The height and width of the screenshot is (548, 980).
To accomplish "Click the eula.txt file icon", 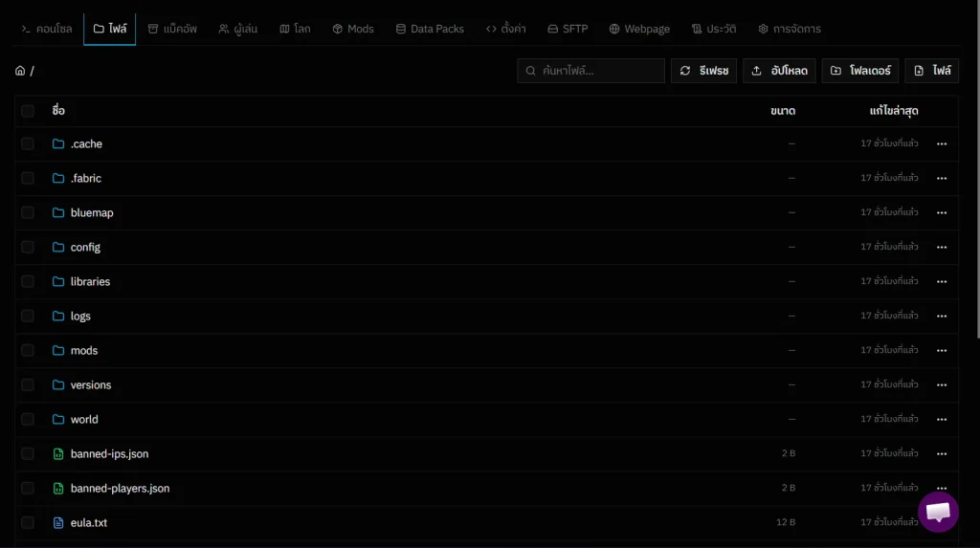I will [58, 523].
